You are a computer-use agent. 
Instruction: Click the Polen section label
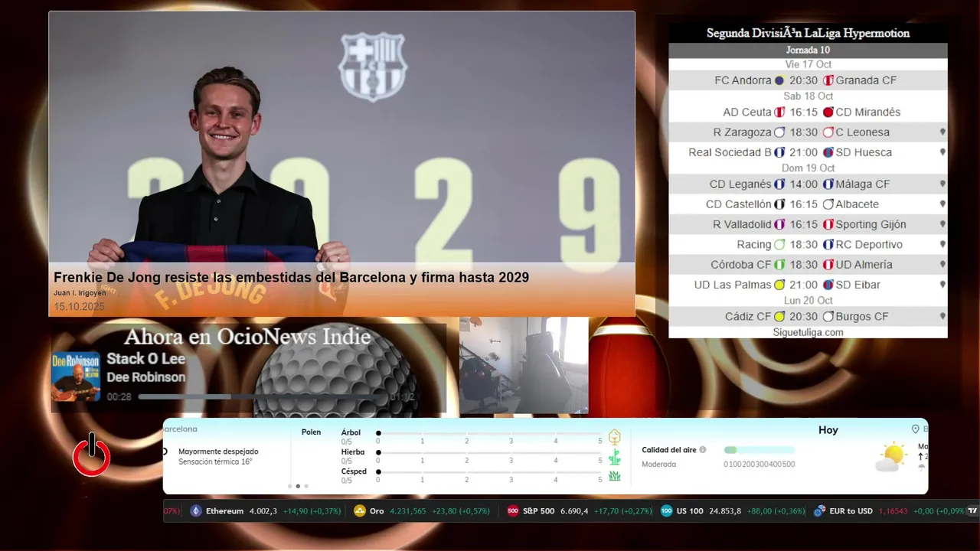311,432
